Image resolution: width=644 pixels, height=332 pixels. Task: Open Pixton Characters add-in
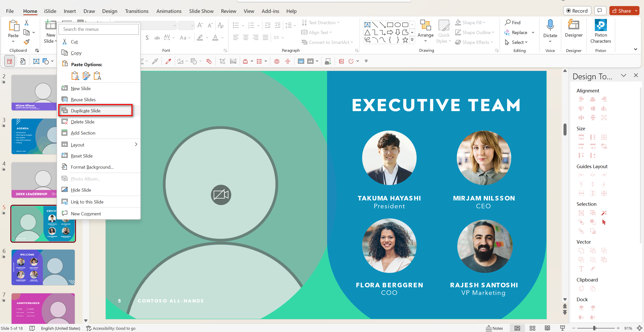point(601,25)
